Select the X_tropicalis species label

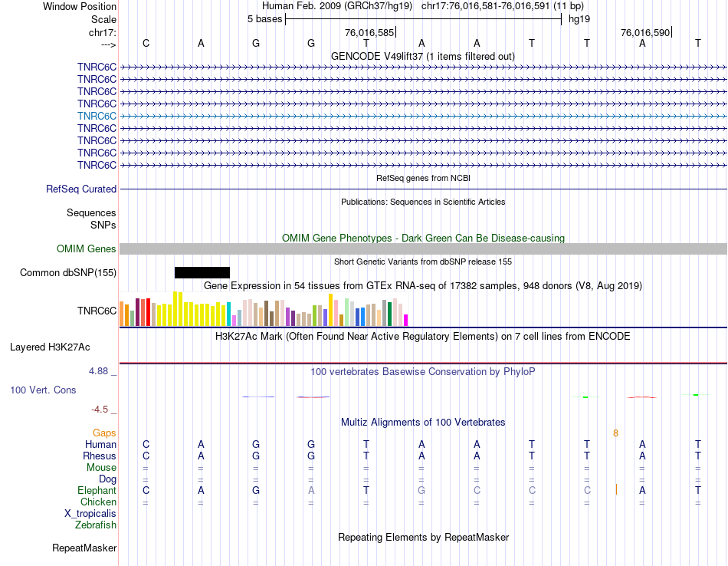[x=90, y=514]
